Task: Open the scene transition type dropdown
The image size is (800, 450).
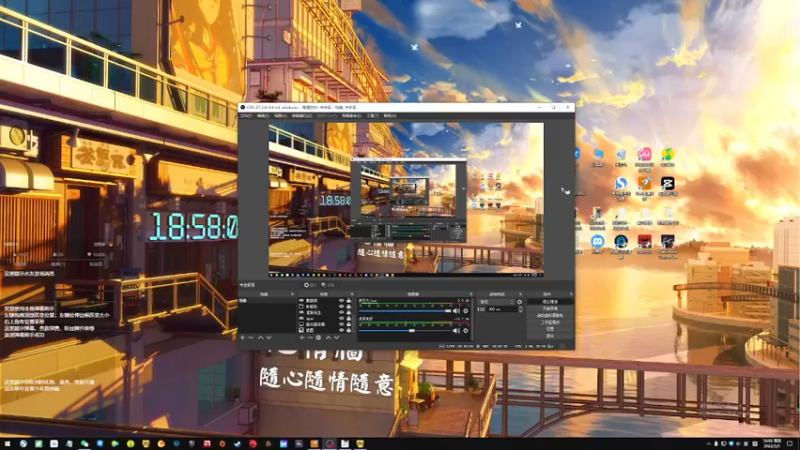Action: (x=497, y=302)
